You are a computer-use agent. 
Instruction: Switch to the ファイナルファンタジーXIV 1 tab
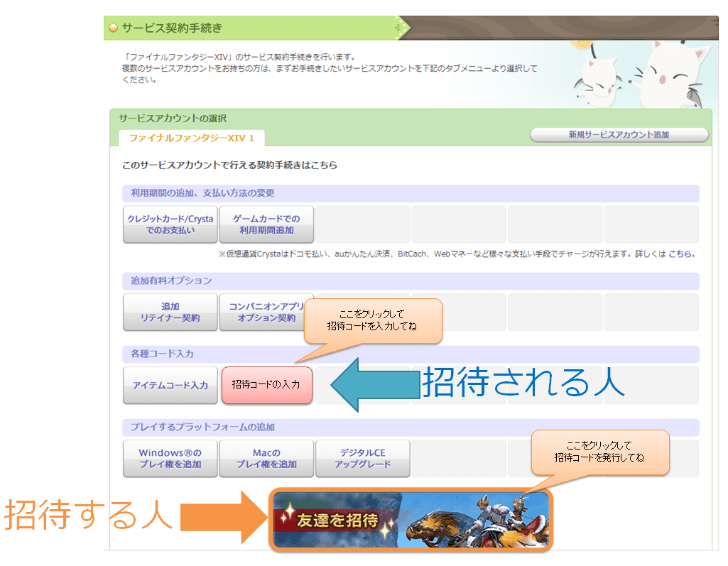(x=190, y=139)
